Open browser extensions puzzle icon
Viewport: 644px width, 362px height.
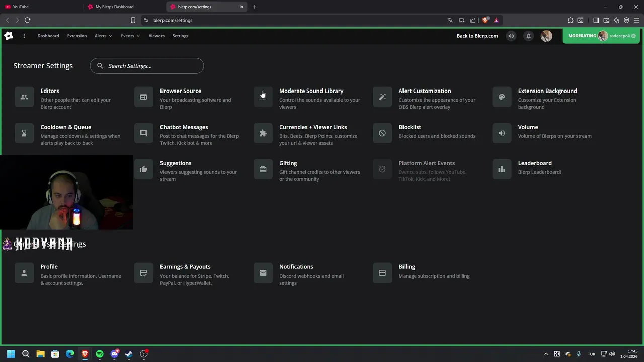(x=570, y=20)
